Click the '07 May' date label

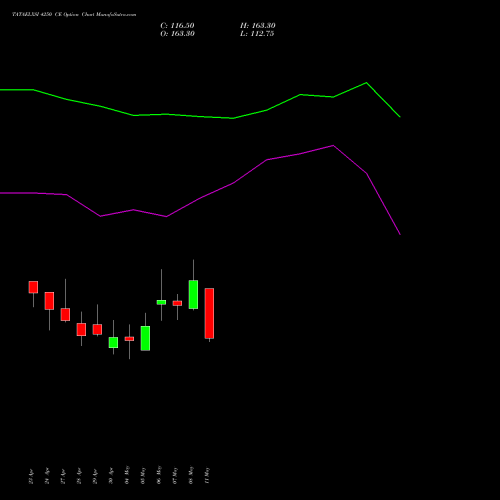point(175,476)
